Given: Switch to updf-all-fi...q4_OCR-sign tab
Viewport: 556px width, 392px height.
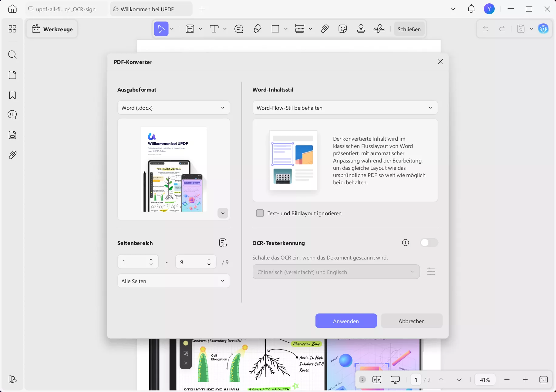Looking at the screenshot, I should [x=66, y=9].
